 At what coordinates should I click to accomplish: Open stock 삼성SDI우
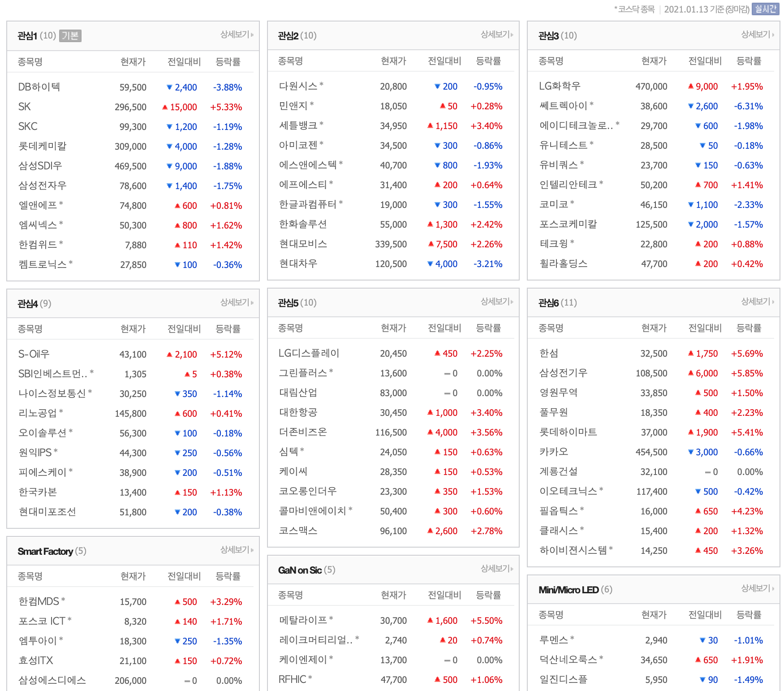coord(40,166)
